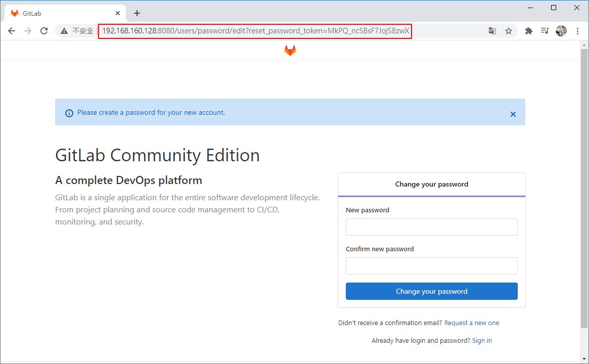The image size is (589, 364).
Task: Open the translate page icon
Action: pyautogui.click(x=492, y=31)
